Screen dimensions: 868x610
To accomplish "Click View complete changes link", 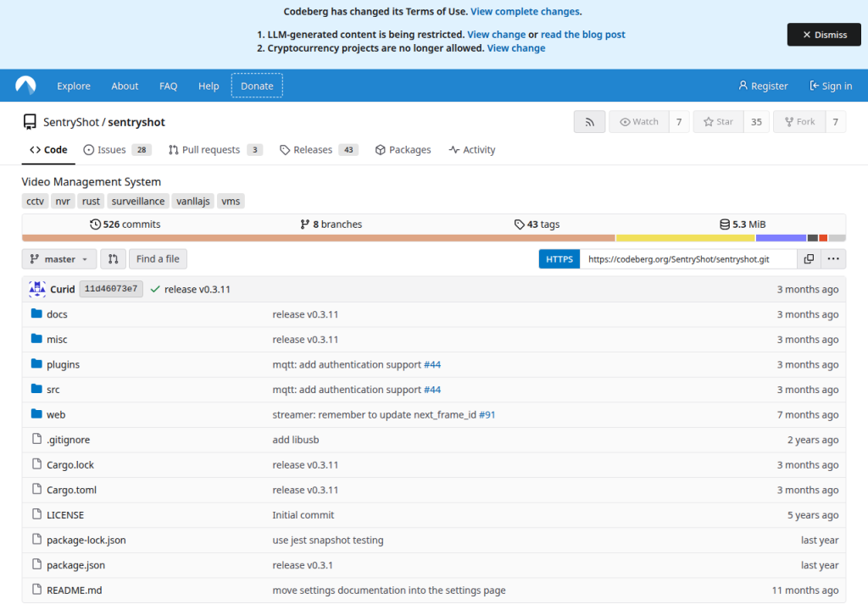I will coord(525,12).
